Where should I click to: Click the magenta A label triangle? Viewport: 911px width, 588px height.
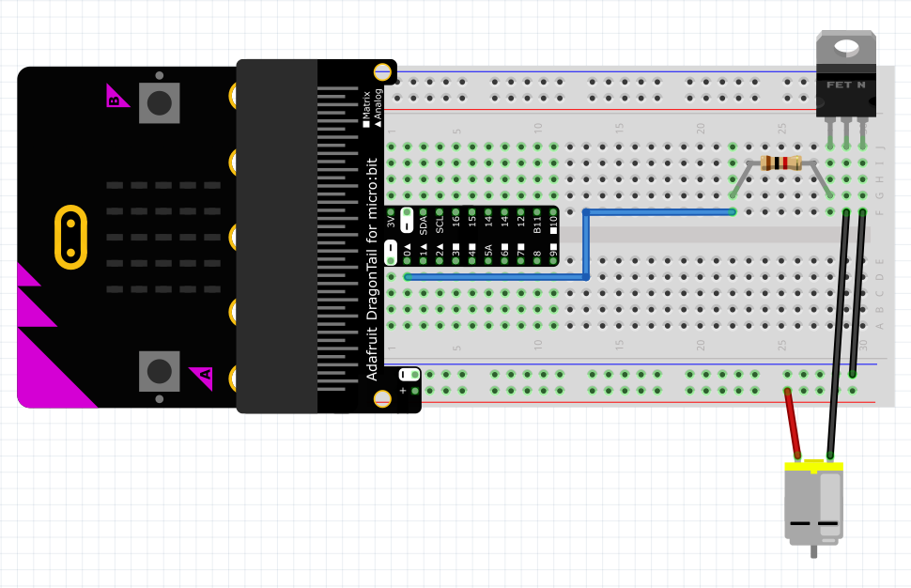202,377
